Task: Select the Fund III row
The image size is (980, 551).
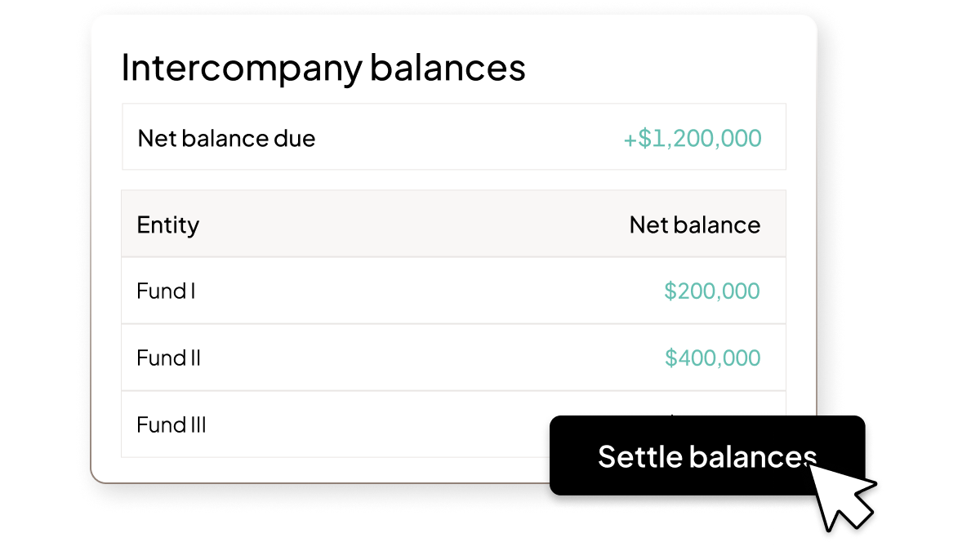Action: click(327, 424)
